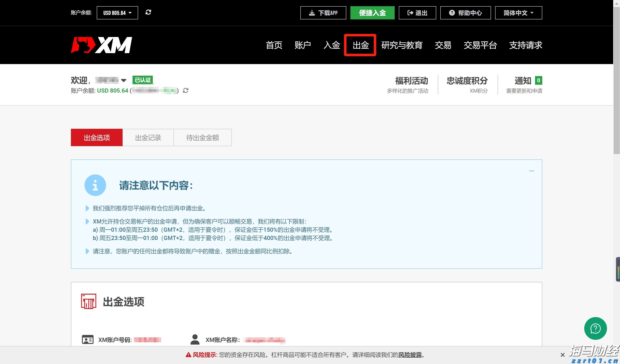This screenshot has height=364, width=620.
Task: Switch to the 待出金金额 tab
Action: pos(203,137)
